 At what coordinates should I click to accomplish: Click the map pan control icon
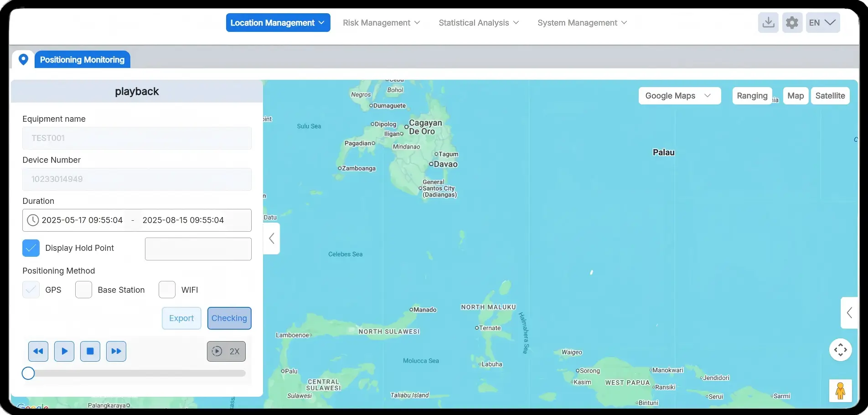tap(840, 350)
